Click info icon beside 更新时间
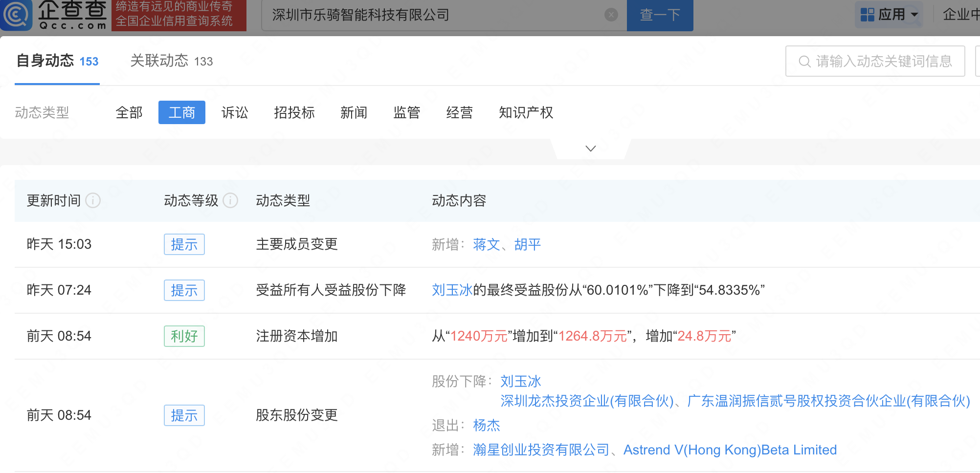Screen dimensions: 980x473 93,200
